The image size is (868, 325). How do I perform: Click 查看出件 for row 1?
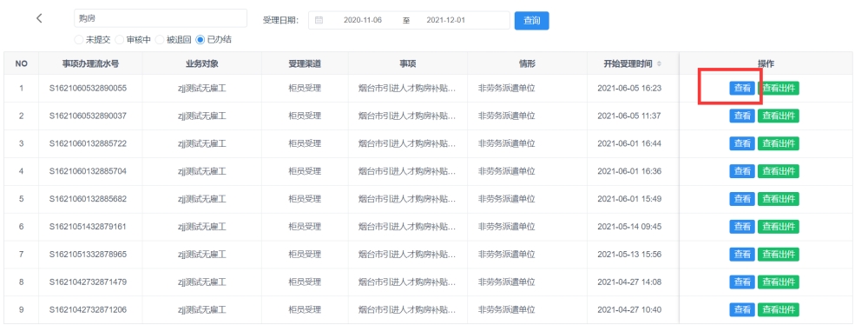(x=779, y=88)
